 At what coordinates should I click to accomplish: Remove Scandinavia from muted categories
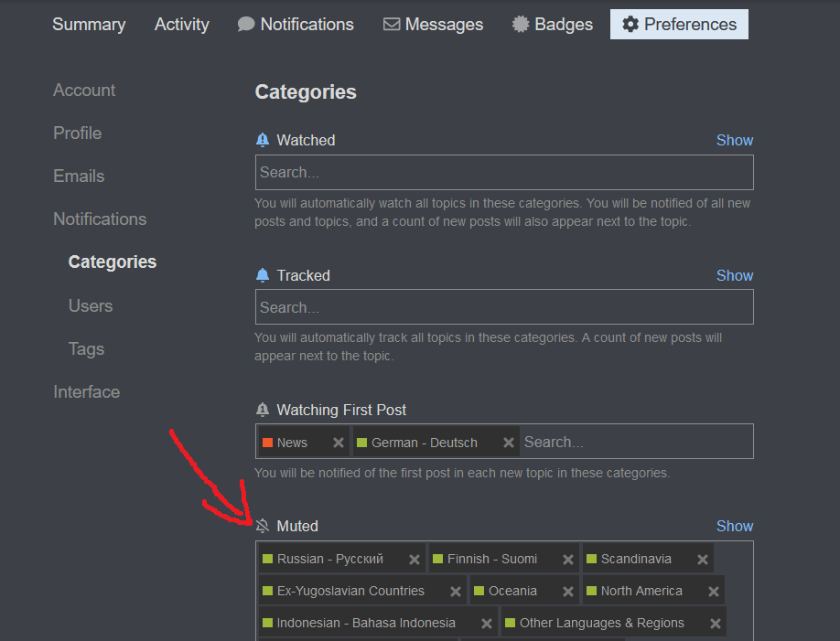(x=703, y=560)
